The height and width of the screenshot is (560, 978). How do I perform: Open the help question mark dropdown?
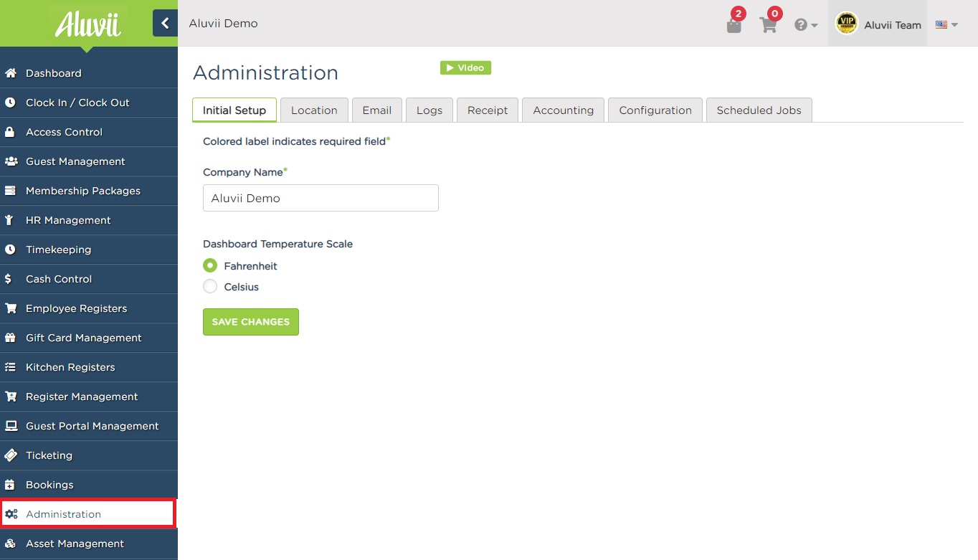[x=806, y=24]
